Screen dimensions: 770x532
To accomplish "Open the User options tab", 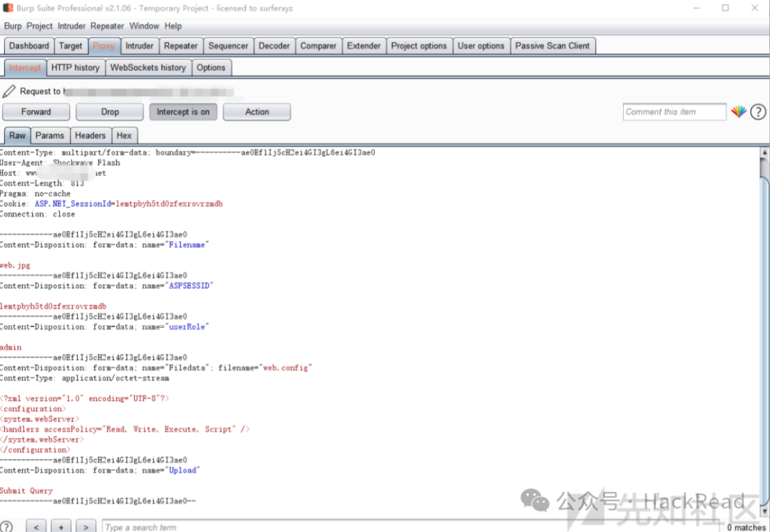I will [x=481, y=46].
